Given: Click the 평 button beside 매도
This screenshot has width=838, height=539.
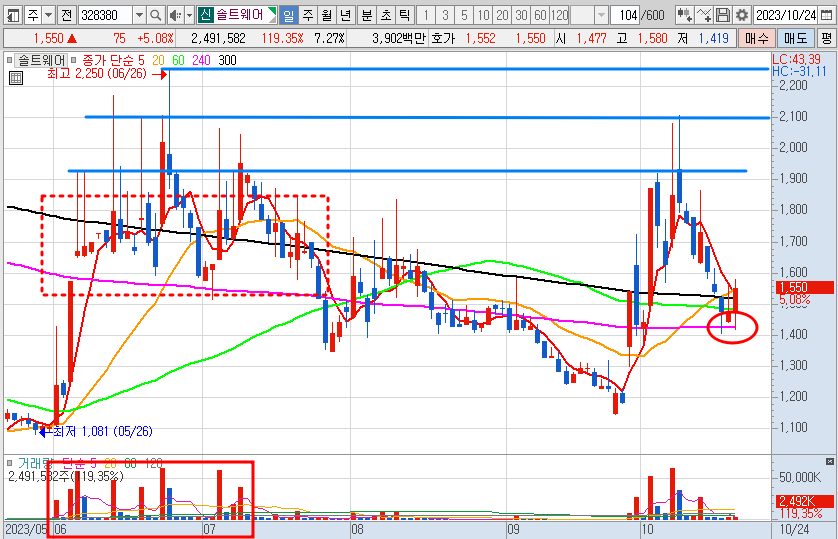Looking at the screenshot, I should [826, 38].
